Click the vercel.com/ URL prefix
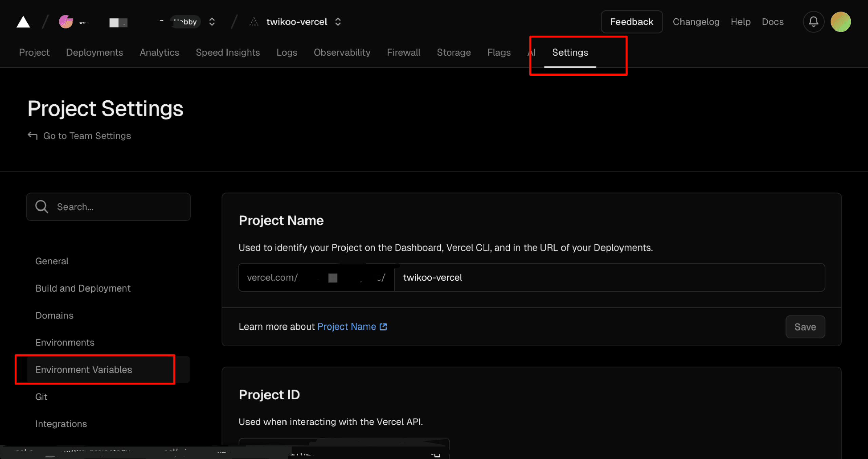 (x=272, y=277)
